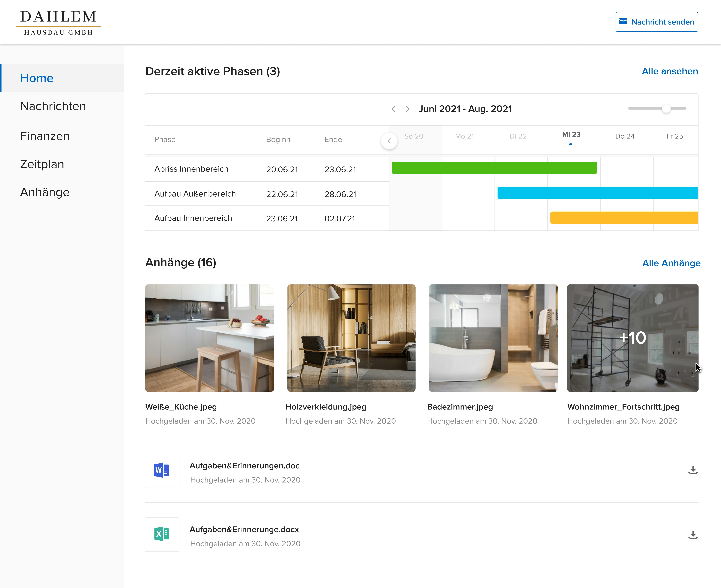Click the Weiße_Küche.jpeg file name
This screenshot has width=721, height=588.
(x=181, y=407)
